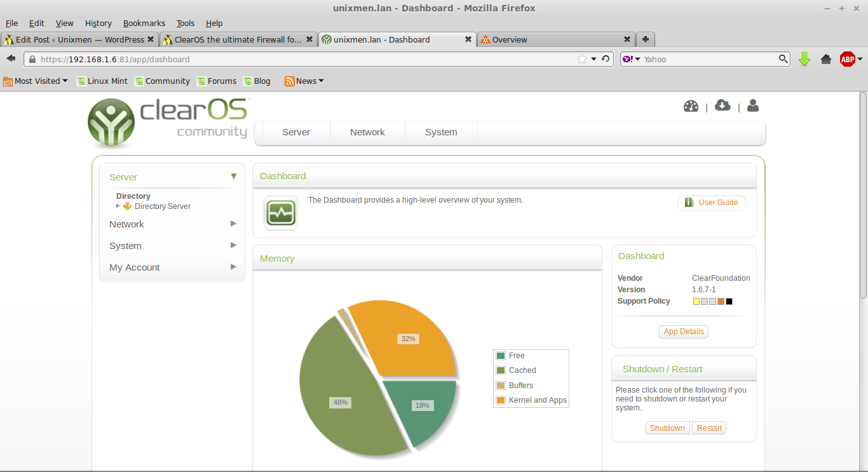Close the Edit Post WordPress tab
Screen dimensions: 868x472
click(x=151, y=39)
